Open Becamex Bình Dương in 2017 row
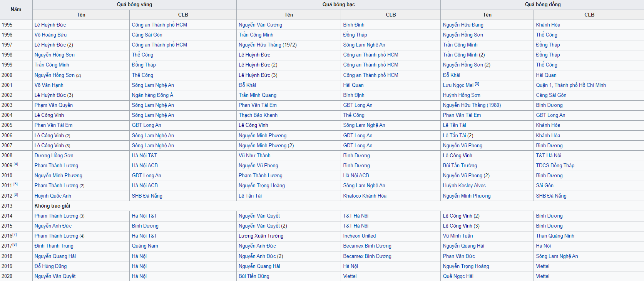This screenshot has width=644, height=281. [x=367, y=246]
